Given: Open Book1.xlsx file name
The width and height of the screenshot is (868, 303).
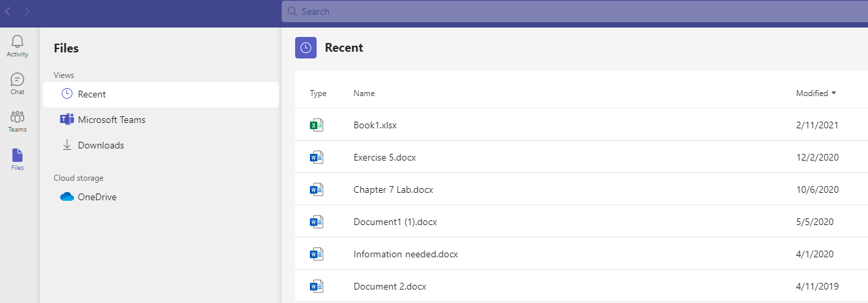Looking at the screenshot, I should pos(376,125).
